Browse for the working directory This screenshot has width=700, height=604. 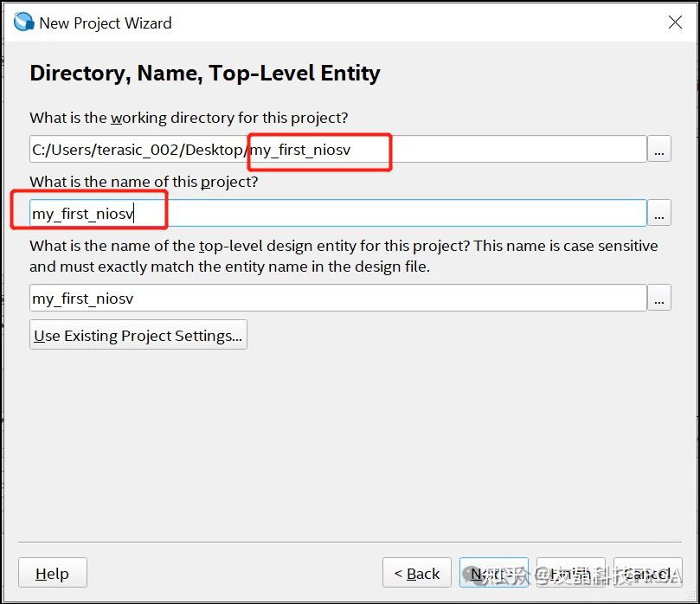pos(659,150)
